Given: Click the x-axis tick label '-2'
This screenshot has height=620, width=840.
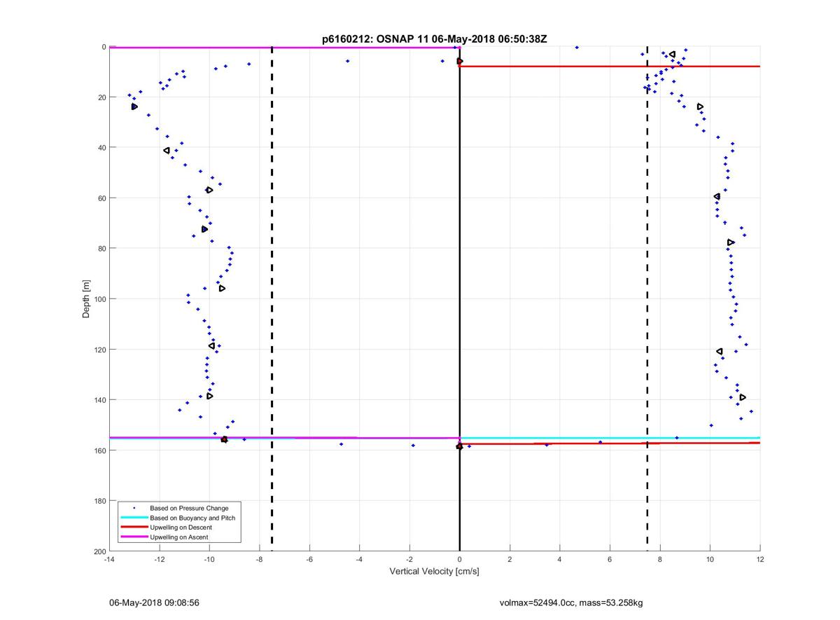Looking at the screenshot, I should tap(409, 559).
